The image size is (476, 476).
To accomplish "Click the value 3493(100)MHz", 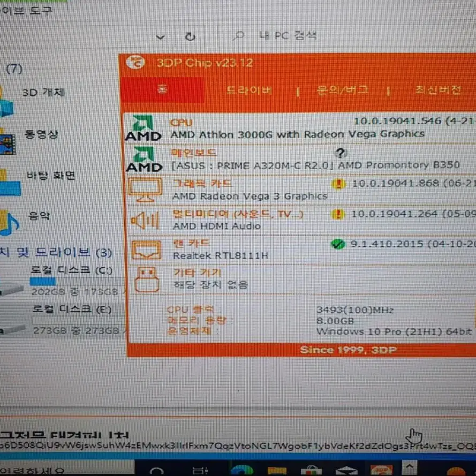I will click(x=355, y=310).
